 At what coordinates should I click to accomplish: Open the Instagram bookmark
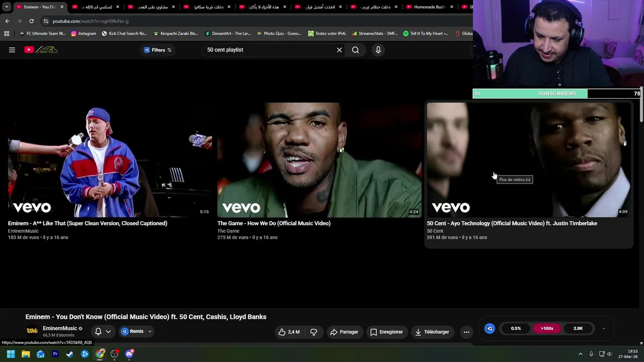click(x=84, y=34)
